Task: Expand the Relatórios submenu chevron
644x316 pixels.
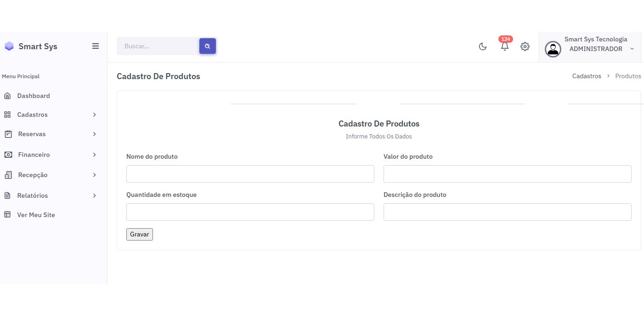Action: pyautogui.click(x=94, y=195)
